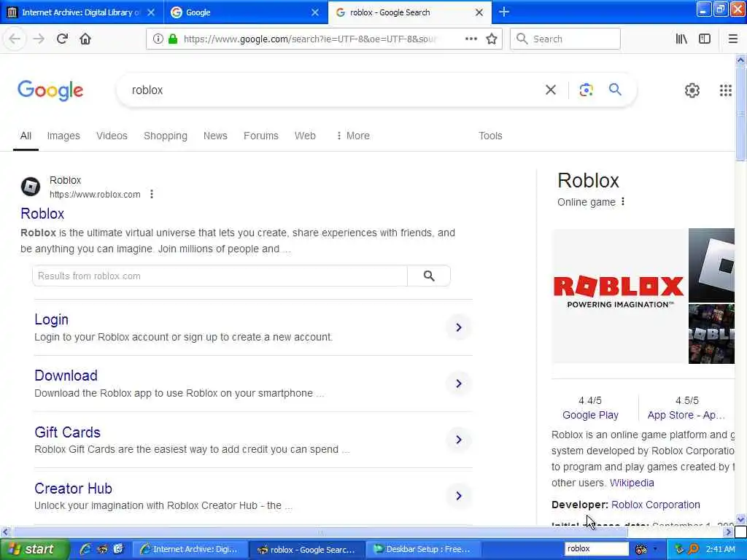747x560 pixels.
Task: Click the blue Google search magnifier icon
Action: 615,89
